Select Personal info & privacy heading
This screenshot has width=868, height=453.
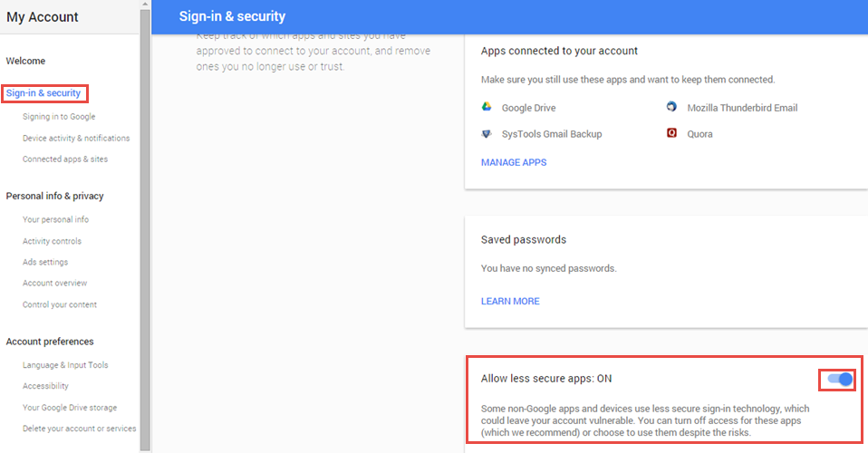(x=54, y=196)
